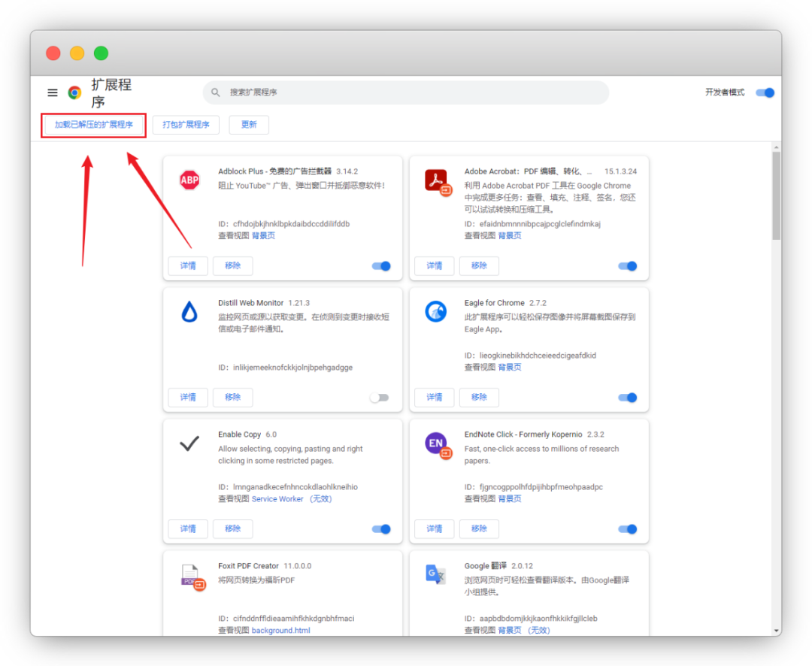Click the vertical scrollbar thumb
The height and width of the screenshot is (666, 812).
point(776,195)
